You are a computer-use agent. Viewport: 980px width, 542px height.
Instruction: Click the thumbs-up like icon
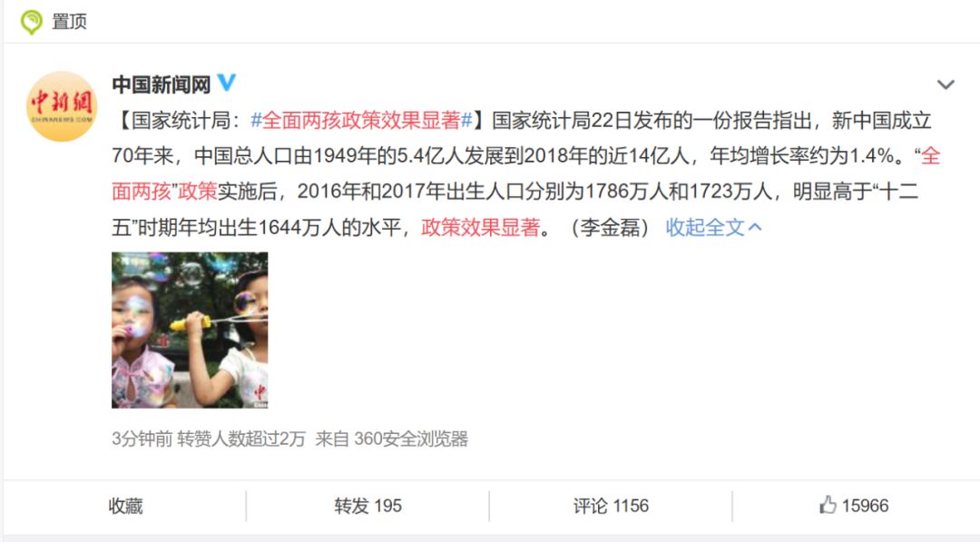[x=828, y=505]
